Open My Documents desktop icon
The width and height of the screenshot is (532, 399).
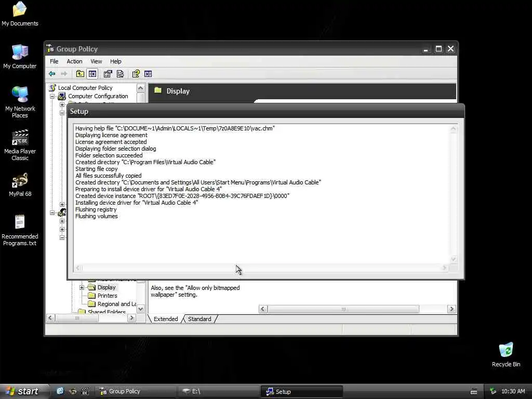20,14
